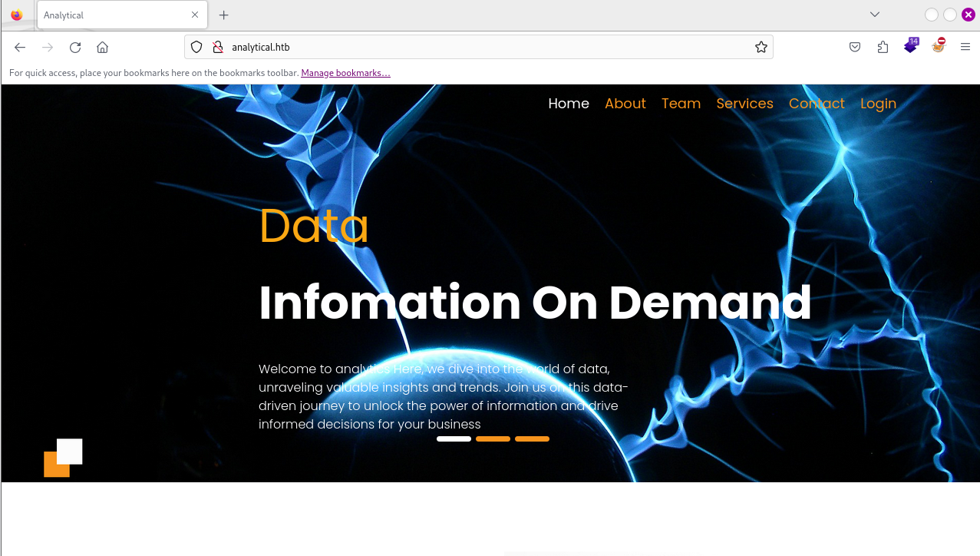Viewport: 980px width, 556px height.
Task: Click the Home navigation link
Action: [x=569, y=104]
